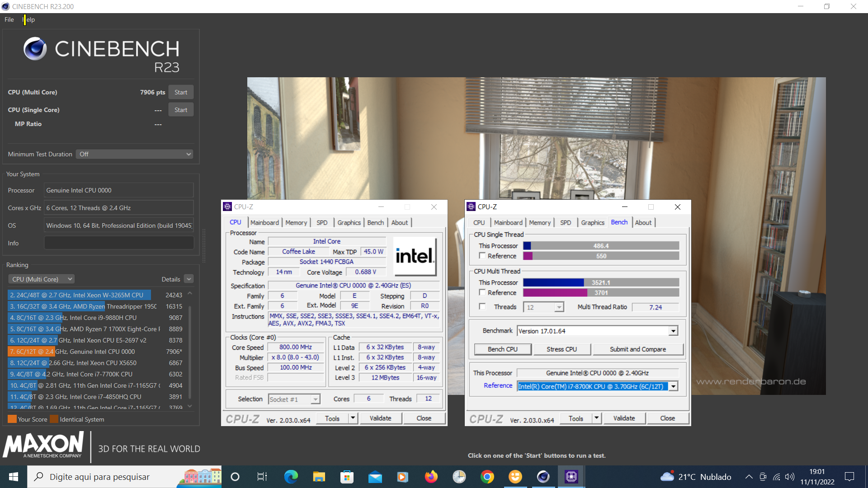Click Submit and Compare button
This screenshot has height=488, width=868.
pyautogui.click(x=638, y=349)
